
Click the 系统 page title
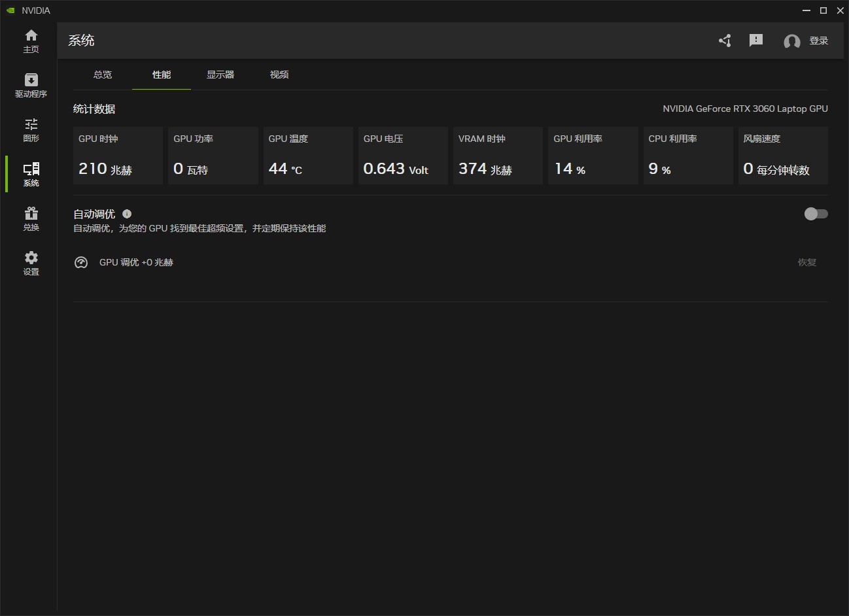[x=81, y=41]
